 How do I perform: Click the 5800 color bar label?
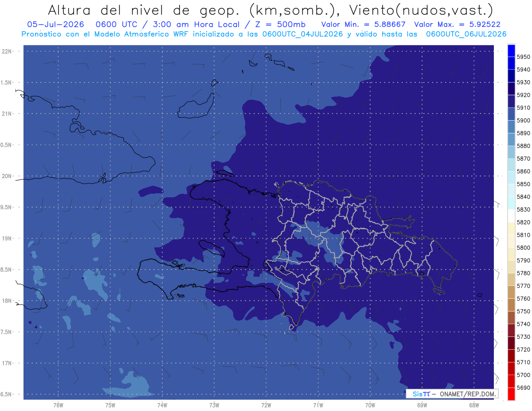(x=523, y=247)
